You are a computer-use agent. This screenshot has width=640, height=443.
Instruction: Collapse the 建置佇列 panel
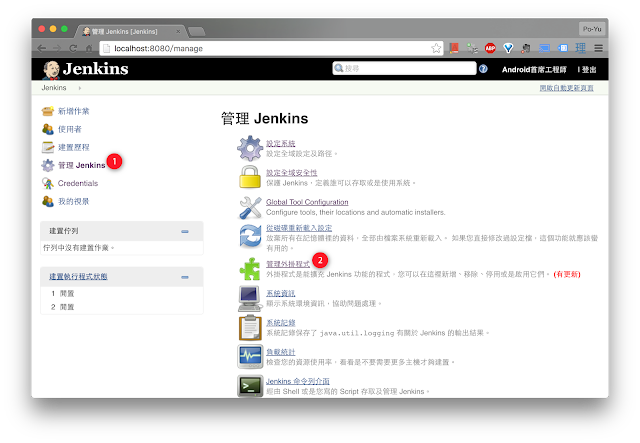(x=185, y=232)
